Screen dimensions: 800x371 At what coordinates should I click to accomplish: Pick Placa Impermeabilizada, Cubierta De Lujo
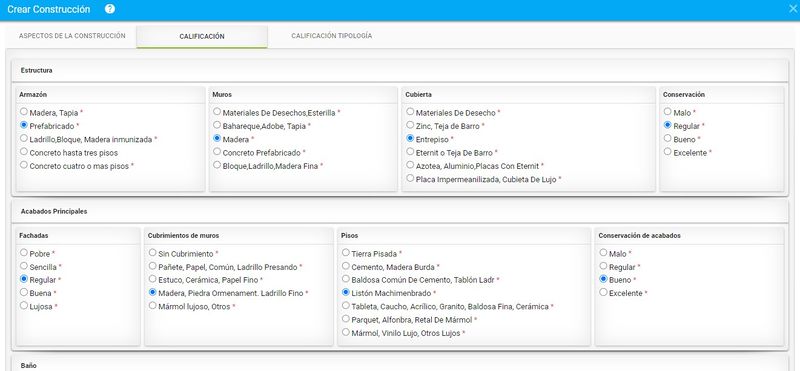pos(410,178)
